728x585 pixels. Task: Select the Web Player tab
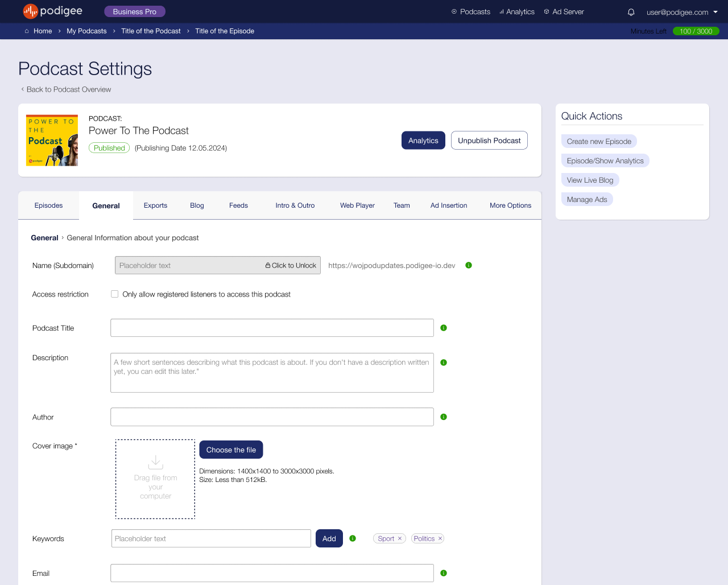pyautogui.click(x=357, y=205)
